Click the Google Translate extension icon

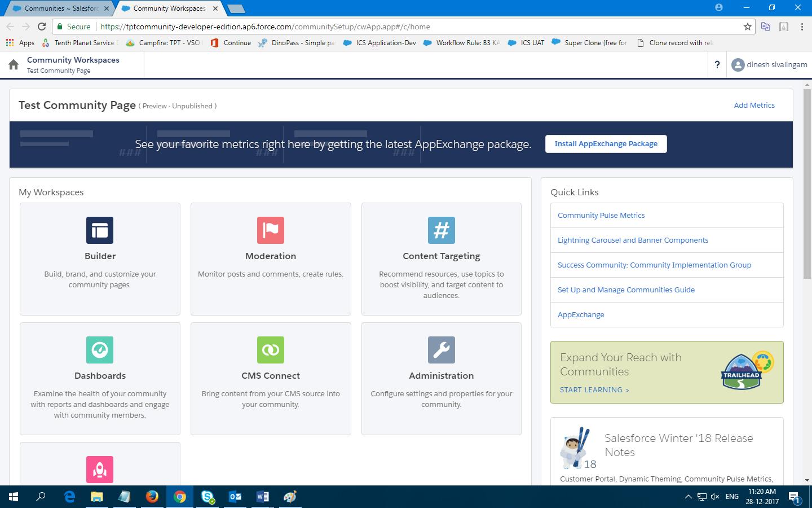tap(765, 27)
